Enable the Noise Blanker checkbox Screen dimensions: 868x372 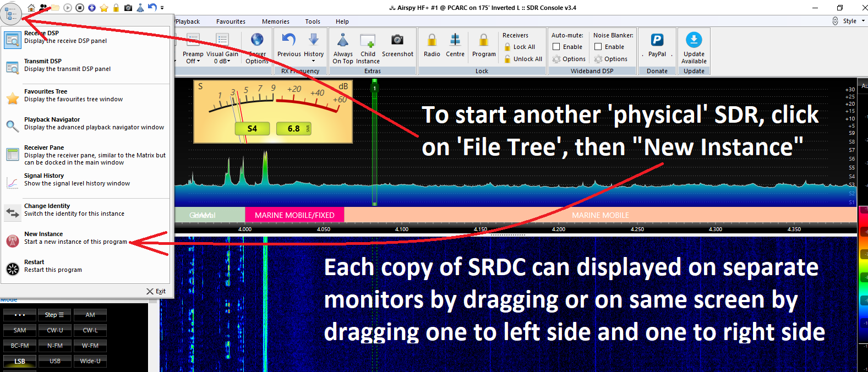point(598,47)
